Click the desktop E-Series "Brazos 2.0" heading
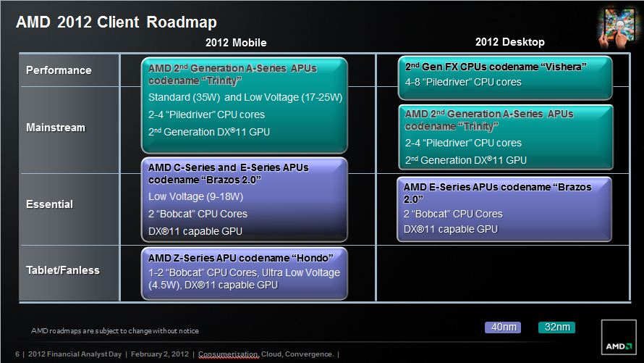Viewport: 644px width, 363px height. click(x=498, y=193)
